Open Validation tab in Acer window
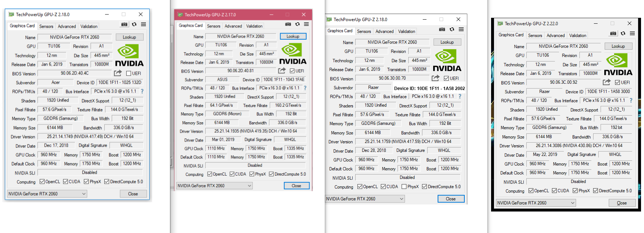This screenshot has width=644, height=233. coord(89,26)
